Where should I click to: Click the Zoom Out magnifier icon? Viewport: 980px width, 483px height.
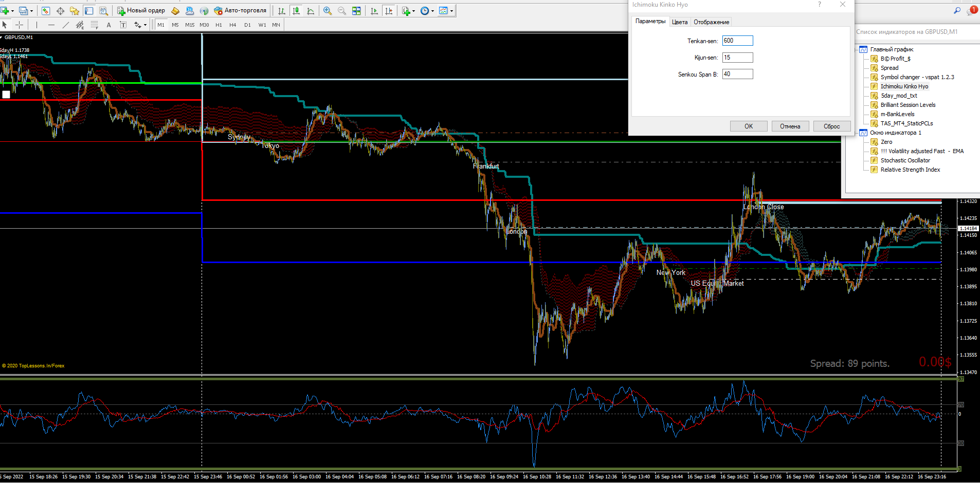341,11
